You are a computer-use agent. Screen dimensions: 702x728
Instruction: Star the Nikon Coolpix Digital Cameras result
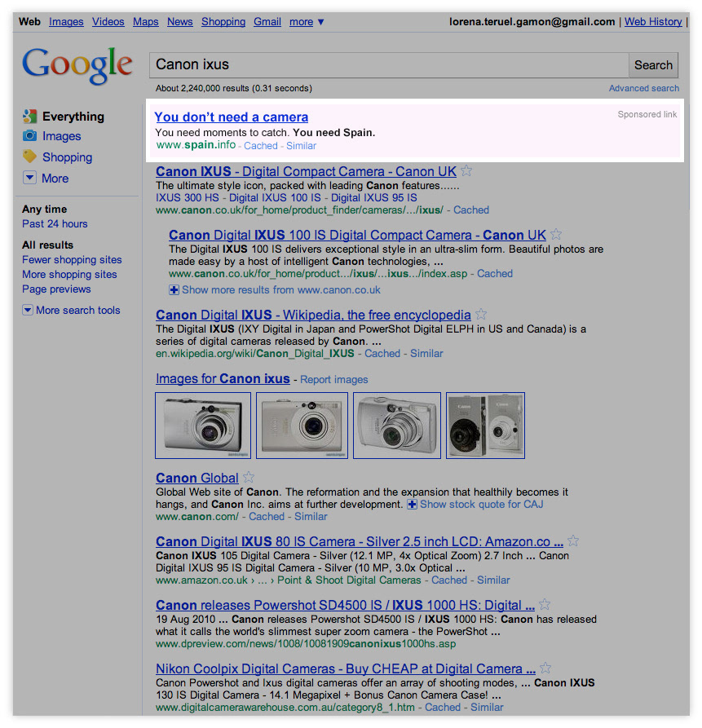tap(545, 668)
